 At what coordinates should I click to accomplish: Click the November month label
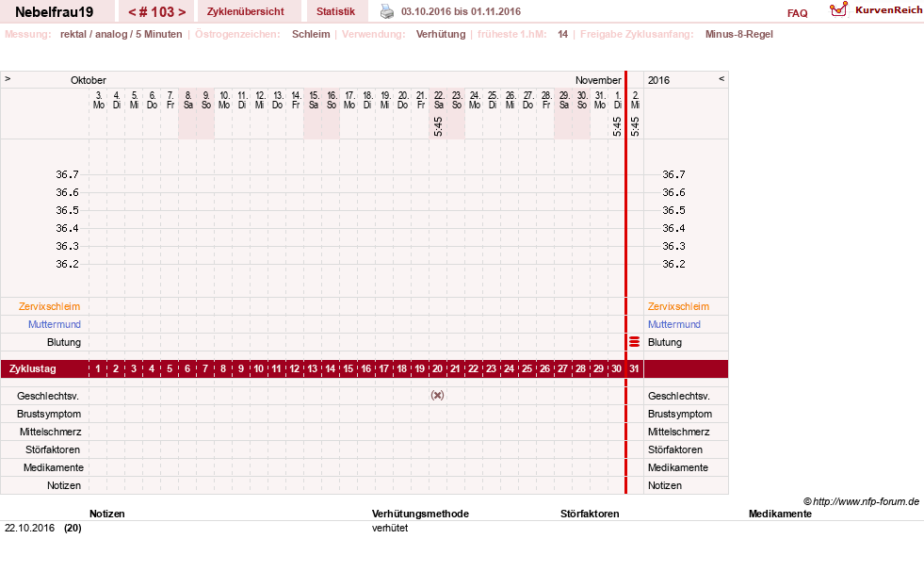pyautogui.click(x=598, y=80)
